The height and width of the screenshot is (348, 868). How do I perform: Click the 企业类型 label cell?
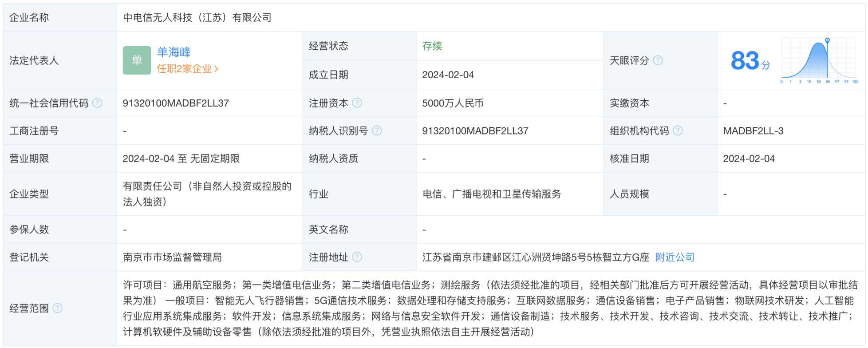click(x=60, y=194)
